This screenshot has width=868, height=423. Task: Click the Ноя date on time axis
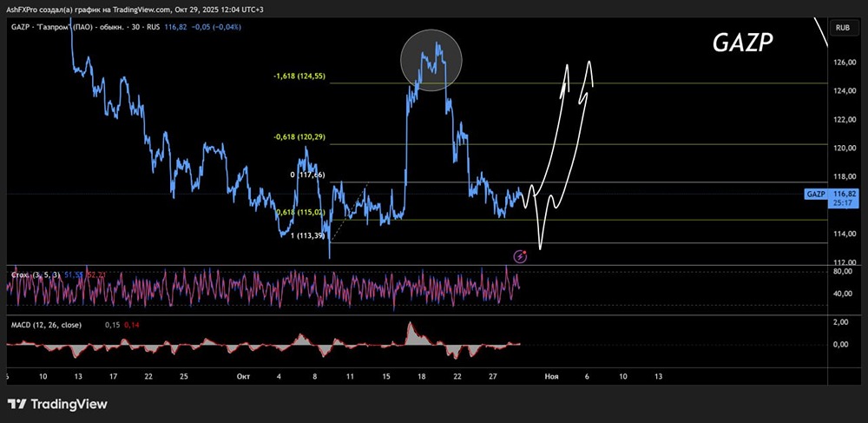point(551,376)
